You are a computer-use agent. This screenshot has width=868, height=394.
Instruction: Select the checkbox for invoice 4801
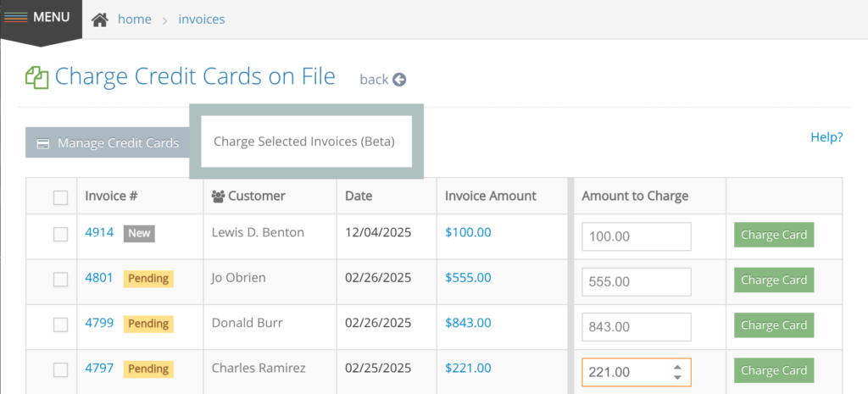coord(60,280)
